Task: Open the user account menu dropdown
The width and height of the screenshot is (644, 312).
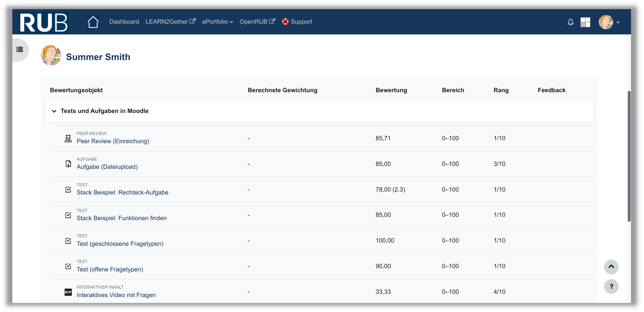Action: [610, 22]
